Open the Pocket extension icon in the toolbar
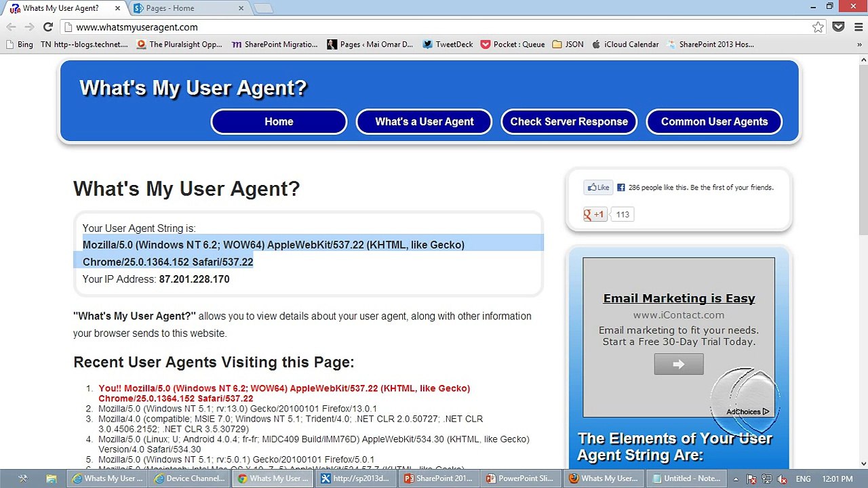Image resolution: width=868 pixels, height=488 pixels. [838, 27]
